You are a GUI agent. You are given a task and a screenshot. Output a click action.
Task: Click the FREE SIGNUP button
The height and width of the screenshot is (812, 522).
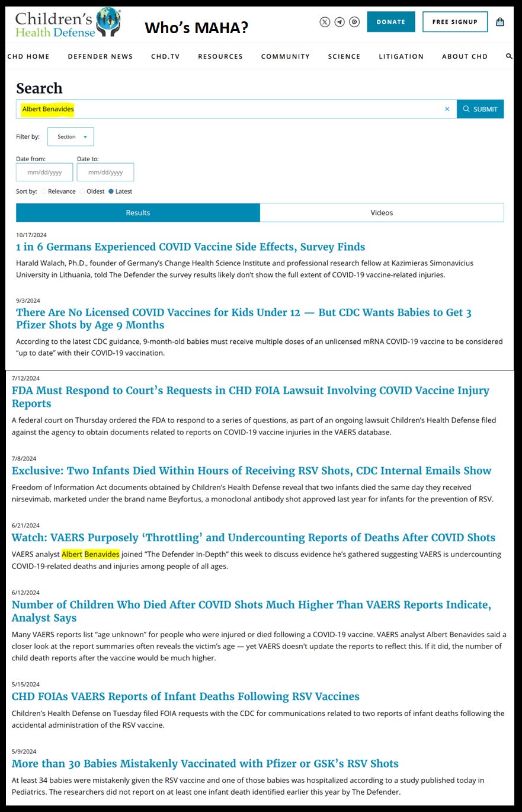[x=455, y=22]
